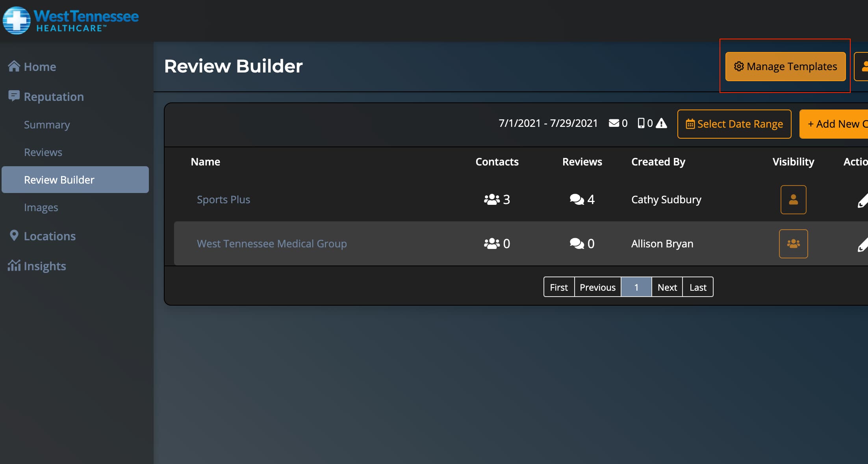This screenshot has width=868, height=464.
Task: Click the calendar icon in Select Date Range
Action: pyautogui.click(x=690, y=124)
